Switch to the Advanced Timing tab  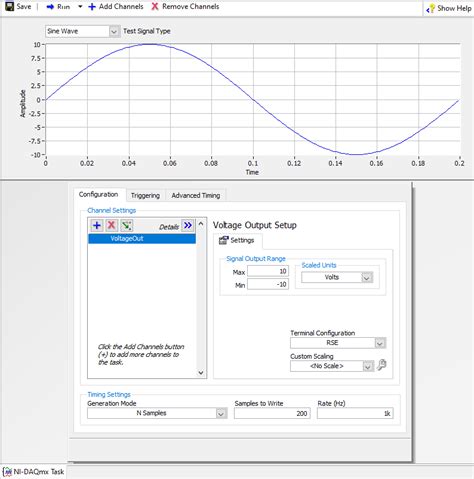(196, 196)
